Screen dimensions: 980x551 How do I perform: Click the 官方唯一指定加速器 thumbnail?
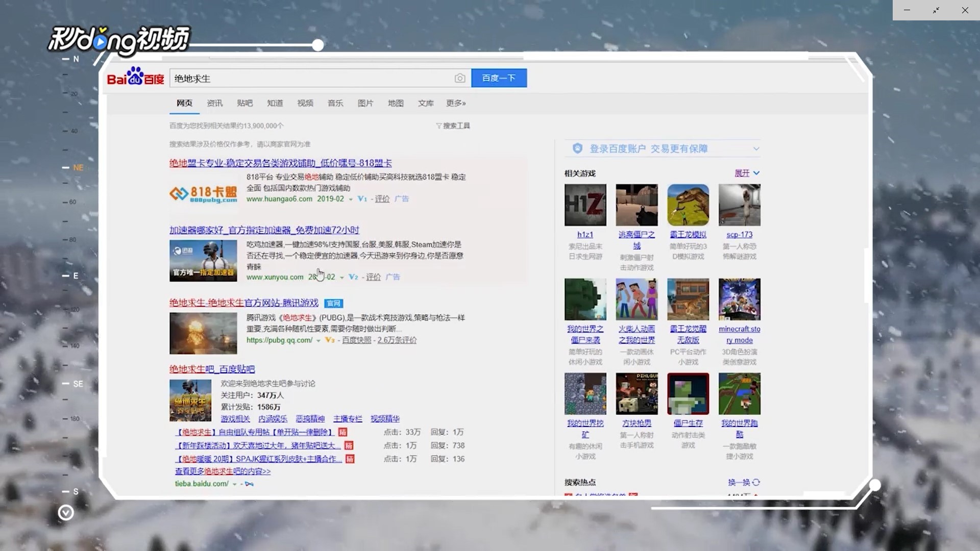[203, 261]
